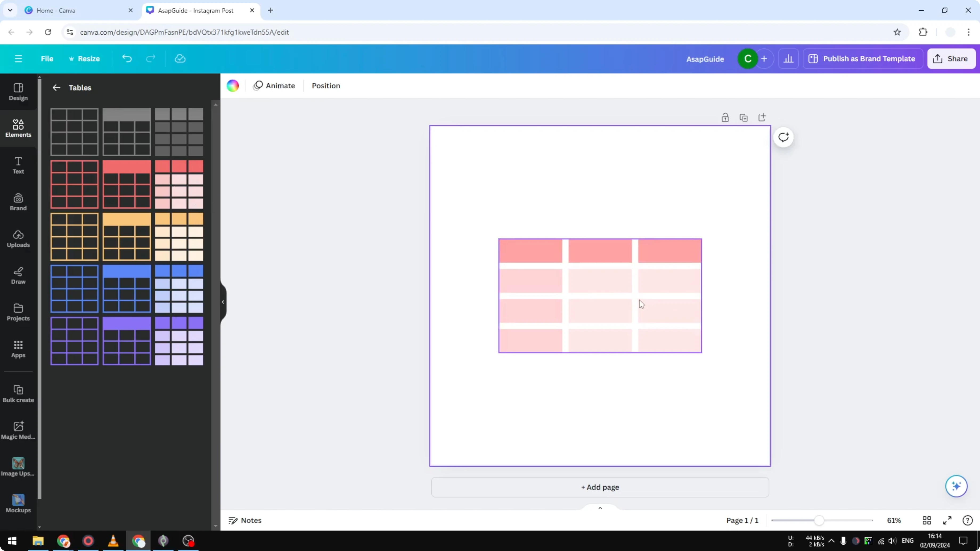This screenshot has height=551, width=980.
Task: Open Position options
Action: click(x=326, y=85)
